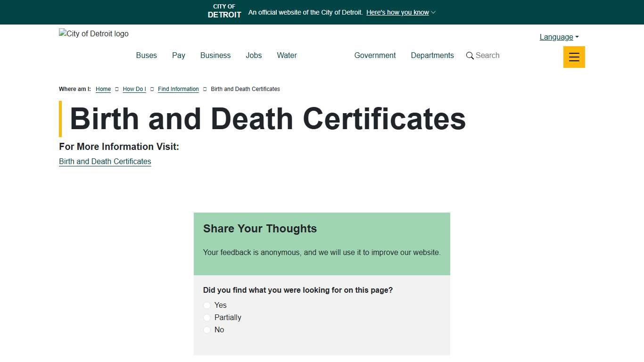The image size is (644, 362).
Task: Go to the Pay section
Action: tap(178, 55)
